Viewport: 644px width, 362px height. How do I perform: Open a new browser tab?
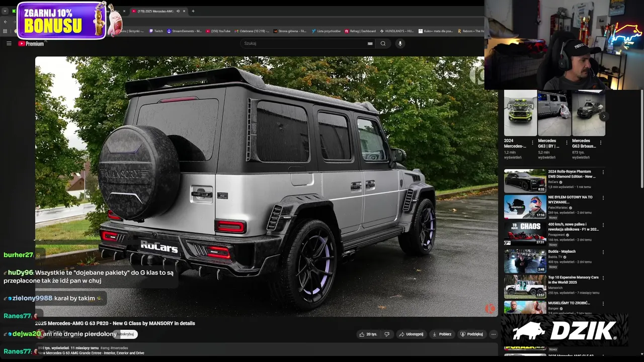click(x=193, y=11)
